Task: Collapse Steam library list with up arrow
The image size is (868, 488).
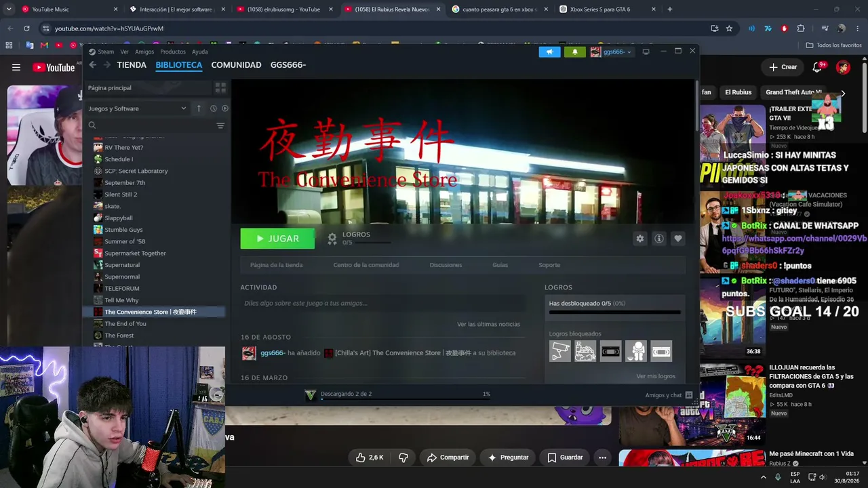Action: (199, 108)
